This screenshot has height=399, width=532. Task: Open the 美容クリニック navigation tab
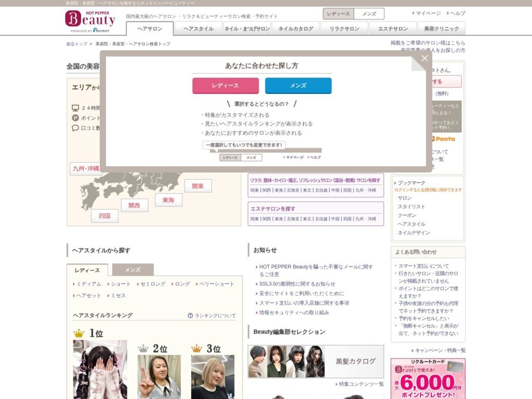441,29
